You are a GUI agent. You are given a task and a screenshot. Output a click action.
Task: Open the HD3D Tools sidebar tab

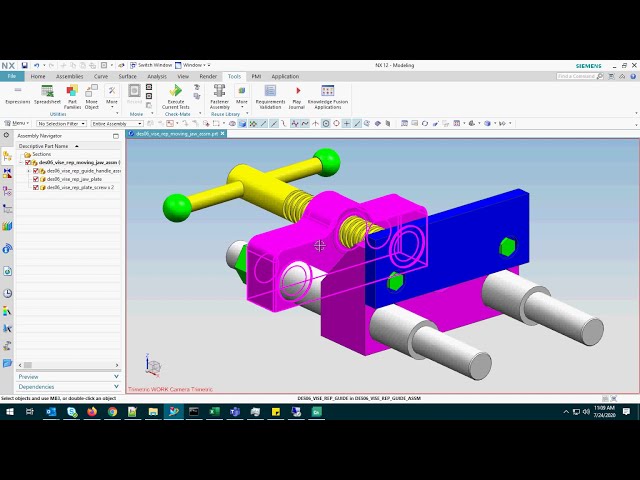coord(7,248)
